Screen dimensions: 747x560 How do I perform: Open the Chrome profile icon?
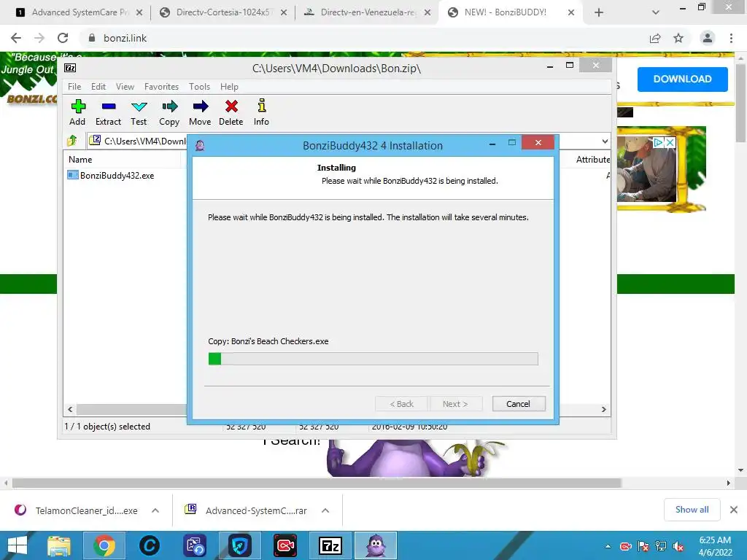coord(708,38)
